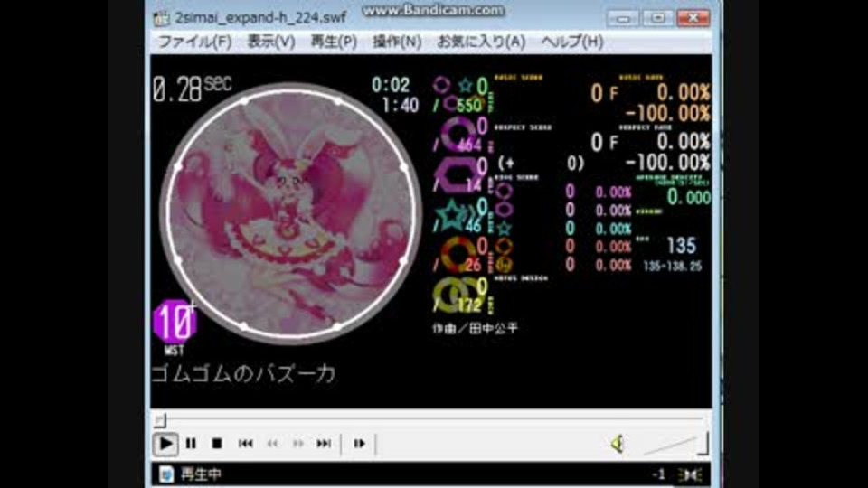868x488 pixels.
Task: Click the 0.28 sec timer display
Action: coord(192,89)
